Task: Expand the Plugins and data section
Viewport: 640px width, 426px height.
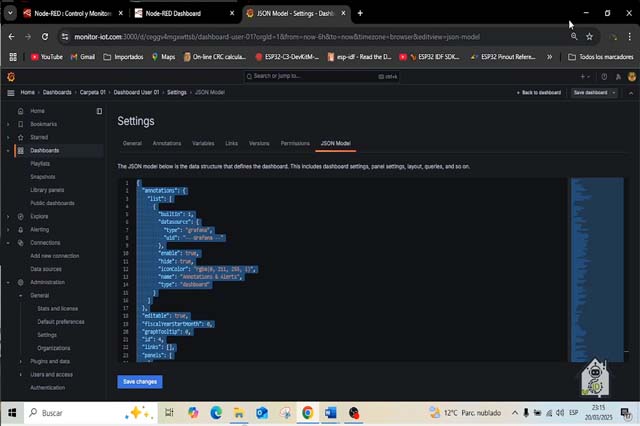Action: point(21,361)
